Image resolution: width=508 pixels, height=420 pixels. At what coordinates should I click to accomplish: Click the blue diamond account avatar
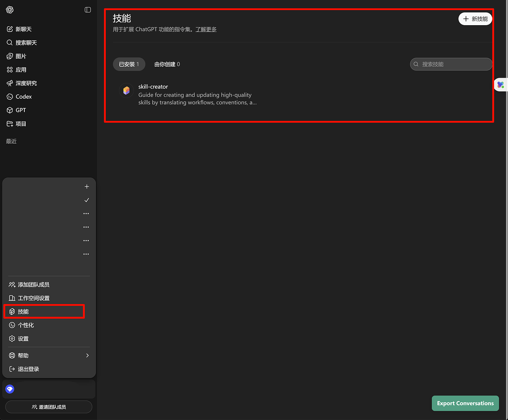(x=10, y=389)
